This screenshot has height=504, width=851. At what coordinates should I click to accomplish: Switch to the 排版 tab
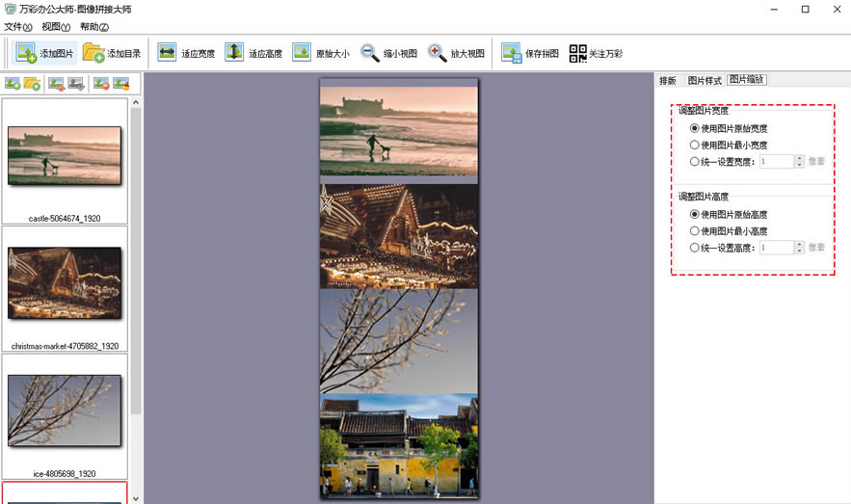click(x=667, y=80)
